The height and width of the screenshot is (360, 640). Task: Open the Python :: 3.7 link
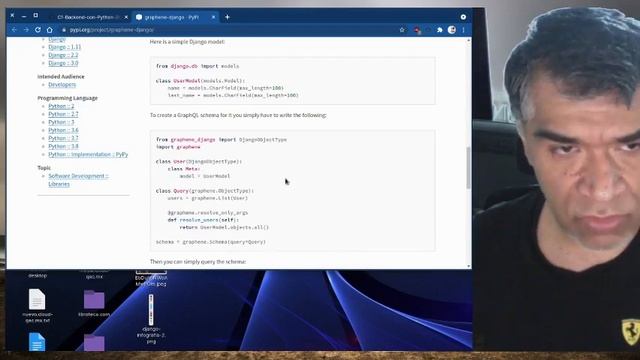pos(63,138)
